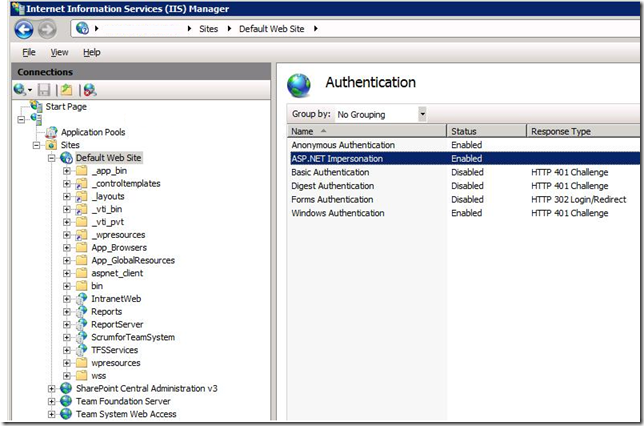Click the SharePoint Central Administration globe icon
The width and height of the screenshot is (644, 426).
coord(66,388)
